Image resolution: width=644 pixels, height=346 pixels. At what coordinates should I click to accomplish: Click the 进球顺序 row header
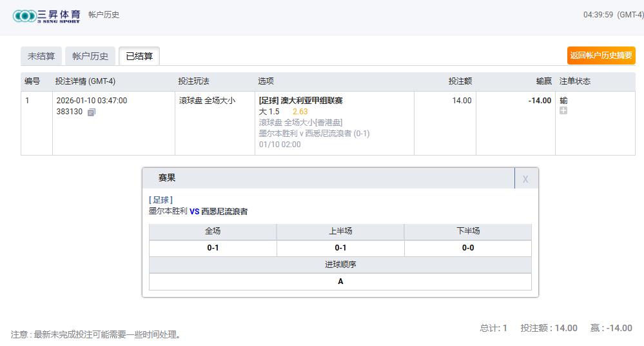coord(340,265)
